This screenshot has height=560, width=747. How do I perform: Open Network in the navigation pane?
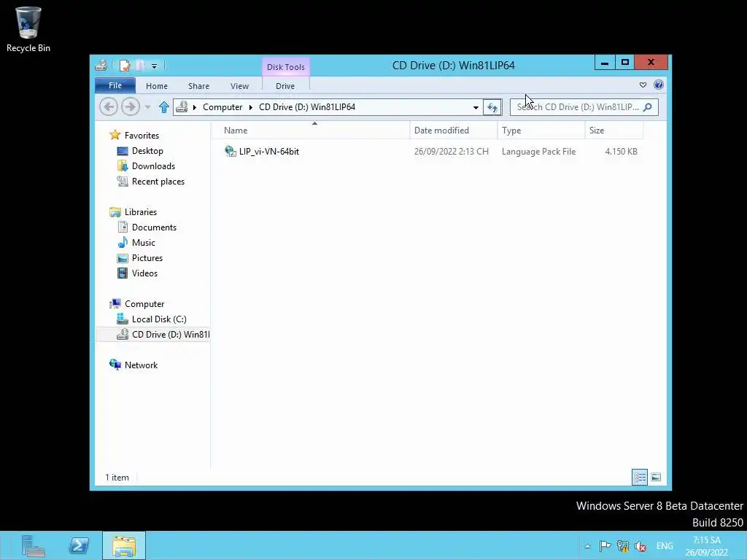141,365
